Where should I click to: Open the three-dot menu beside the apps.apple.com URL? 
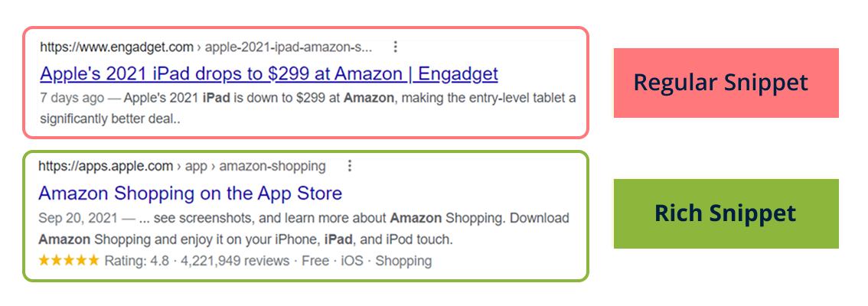coord(349,166)
